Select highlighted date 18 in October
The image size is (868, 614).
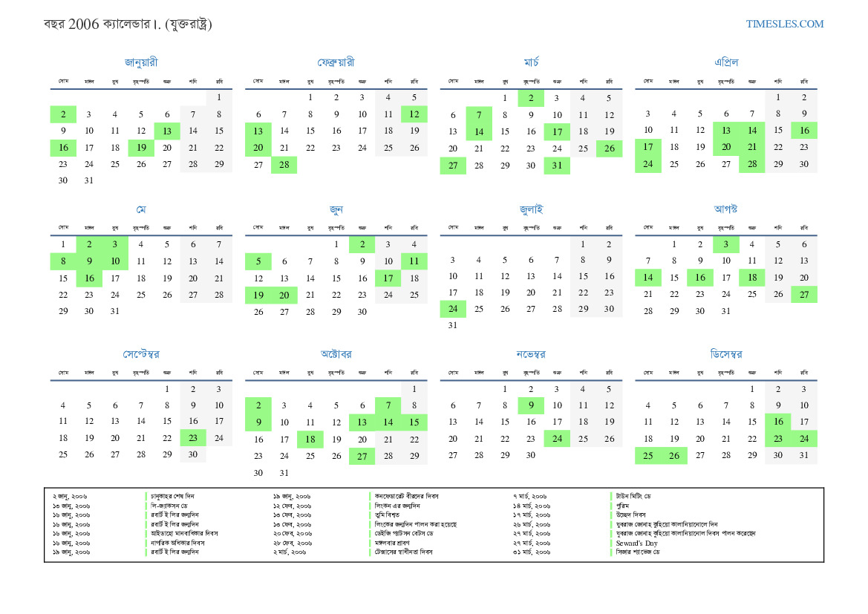pyautogui.click(x=310, y=439)
